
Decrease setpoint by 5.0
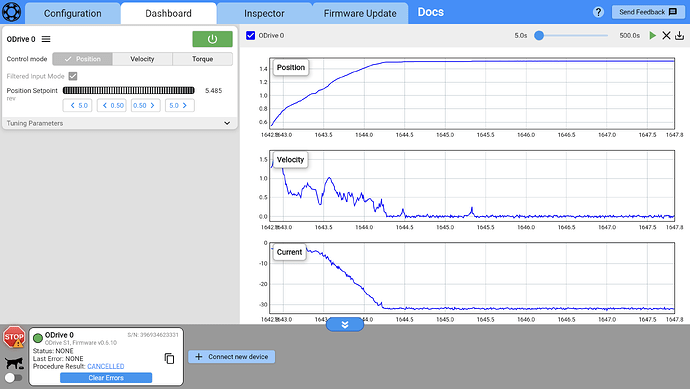[x=77, y=106]
